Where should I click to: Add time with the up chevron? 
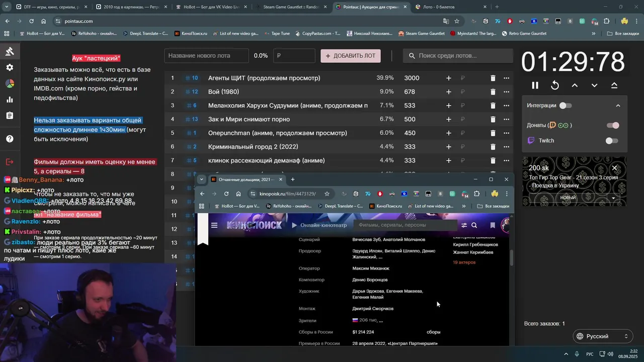coord(575,85)
